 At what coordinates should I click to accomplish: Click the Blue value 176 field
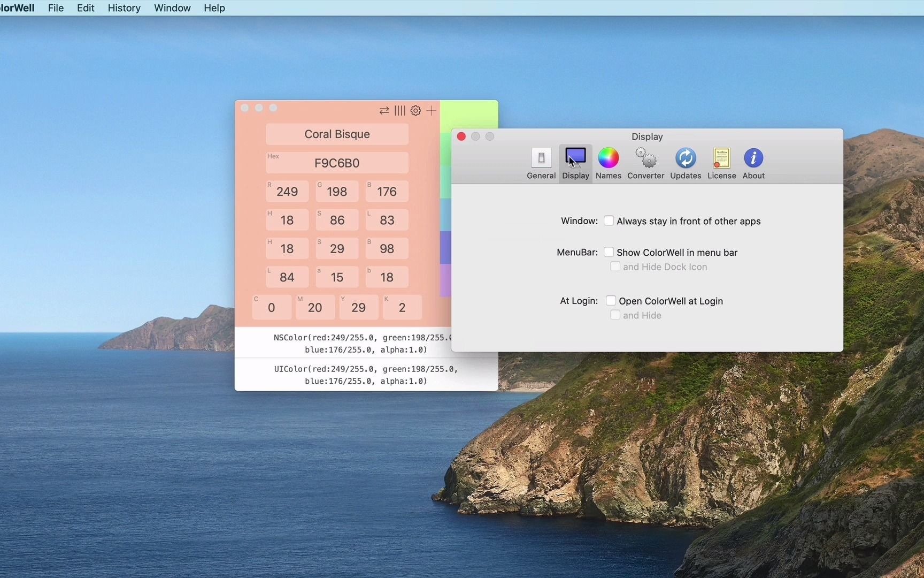click(x=387, y=191)
